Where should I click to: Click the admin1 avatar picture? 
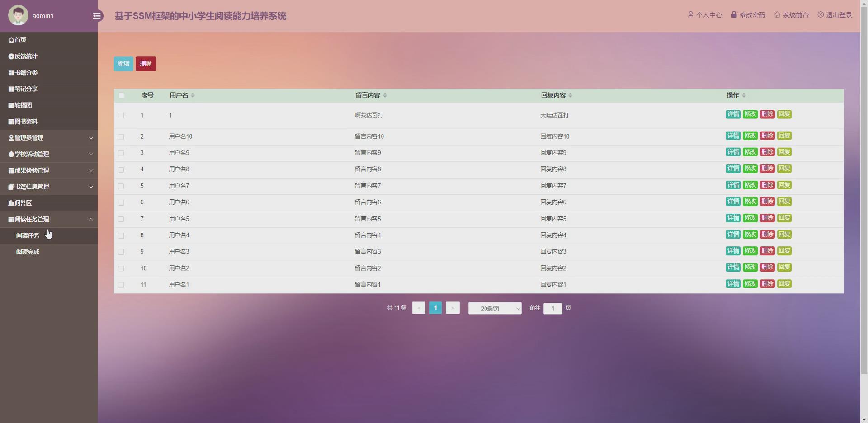(x=18, y=16)
